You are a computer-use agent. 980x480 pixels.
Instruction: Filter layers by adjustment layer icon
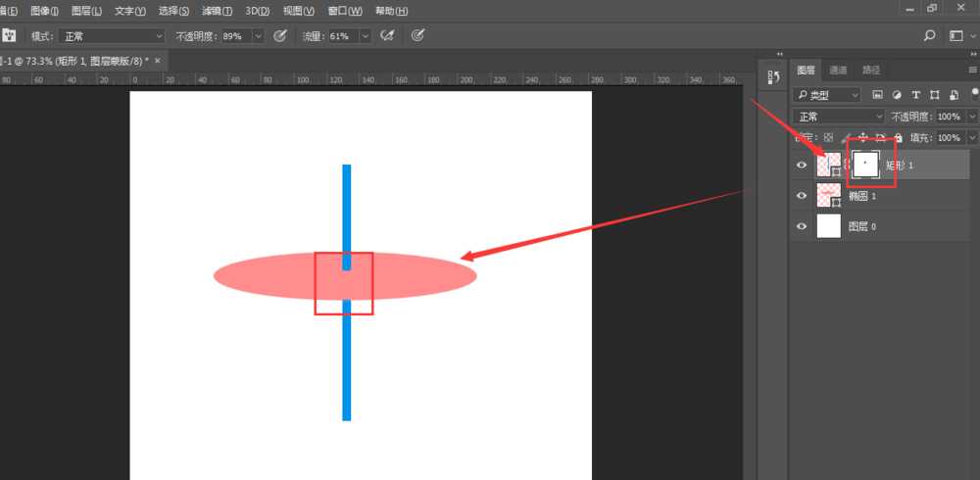tap(897, 95)
